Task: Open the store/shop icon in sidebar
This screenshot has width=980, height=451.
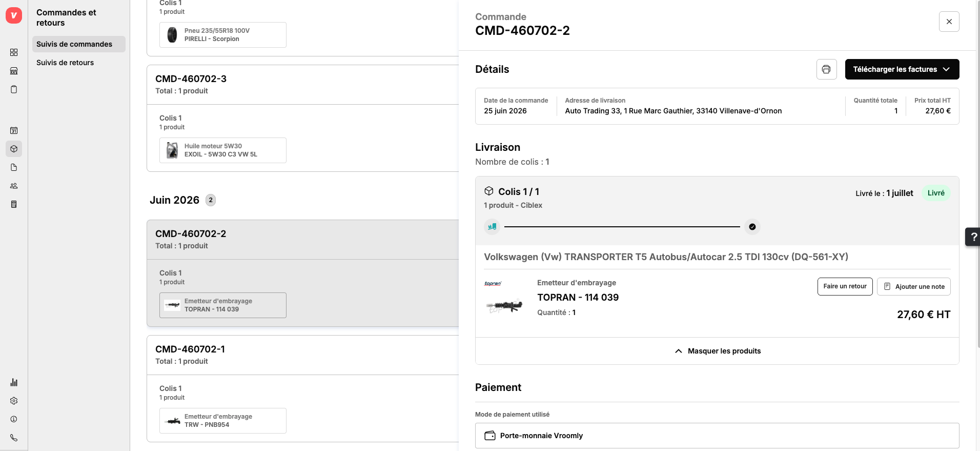Action: (x=14, y=71)
